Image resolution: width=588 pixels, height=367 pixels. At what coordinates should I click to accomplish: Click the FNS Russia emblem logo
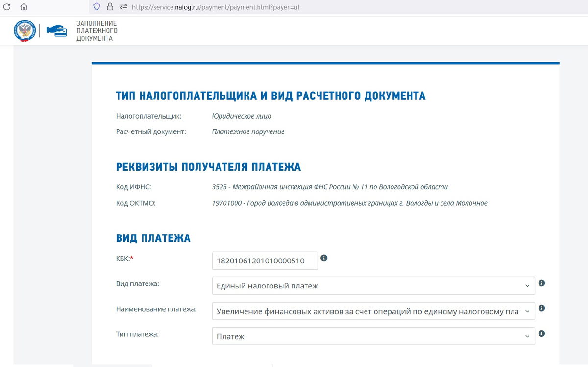point(24,30)
